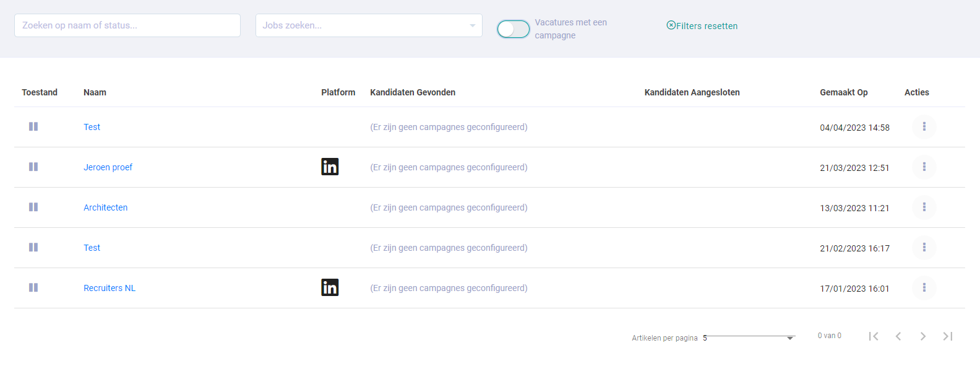Sort by Naam column header

[x=95, y=92]
